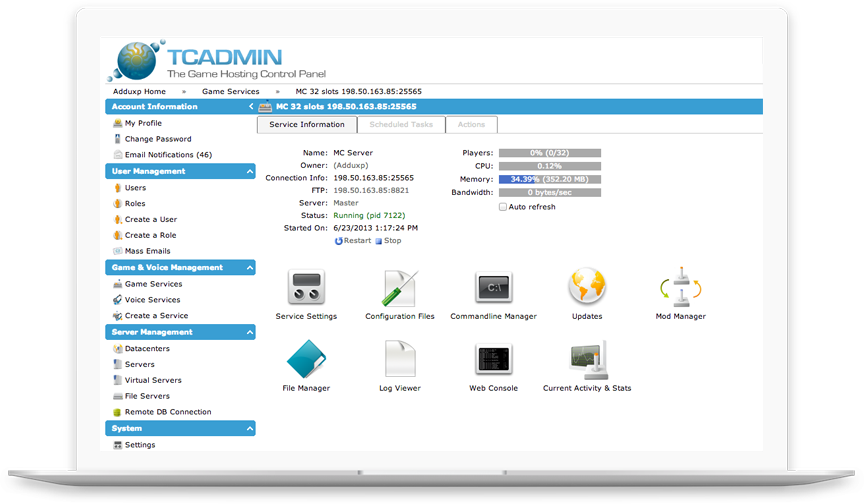Go to Adduxp Home breadcrumb
This screenshot has height=504, width=864.
point(139,91)
